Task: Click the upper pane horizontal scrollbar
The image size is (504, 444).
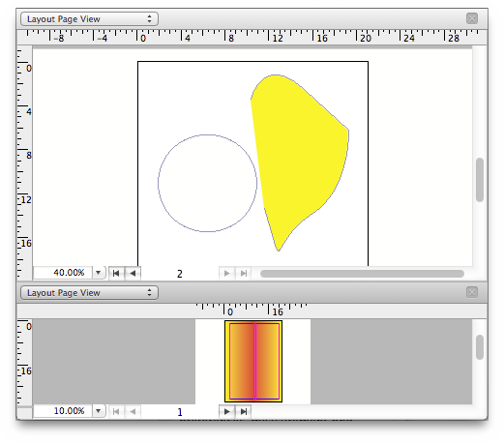Action: [x=362, y=274]
